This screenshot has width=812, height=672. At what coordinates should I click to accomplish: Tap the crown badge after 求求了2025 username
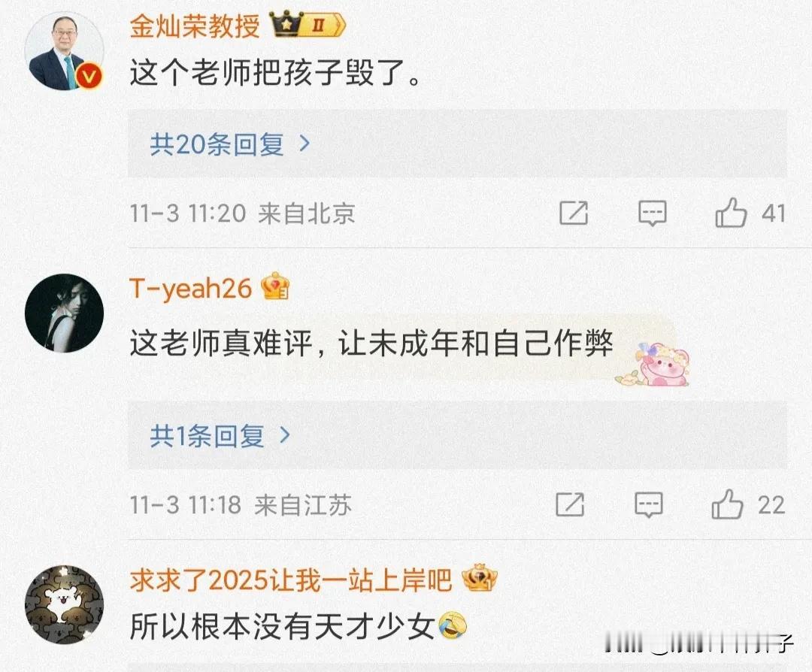pos(479,578)
